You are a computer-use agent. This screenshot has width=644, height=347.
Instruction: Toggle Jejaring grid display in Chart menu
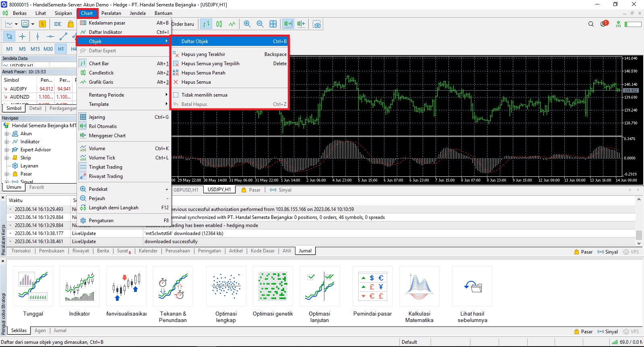(97, 117)
